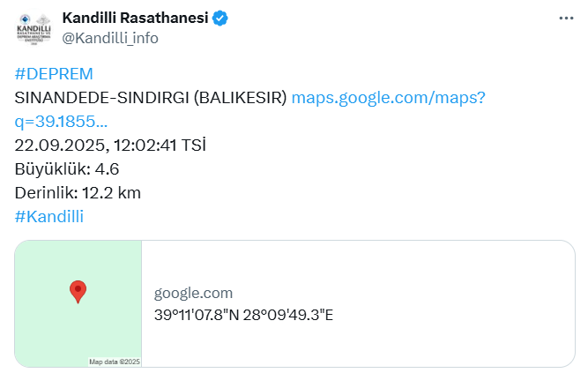Click the red location pin marker
The image size is (588, 373).
click(78, 292)
